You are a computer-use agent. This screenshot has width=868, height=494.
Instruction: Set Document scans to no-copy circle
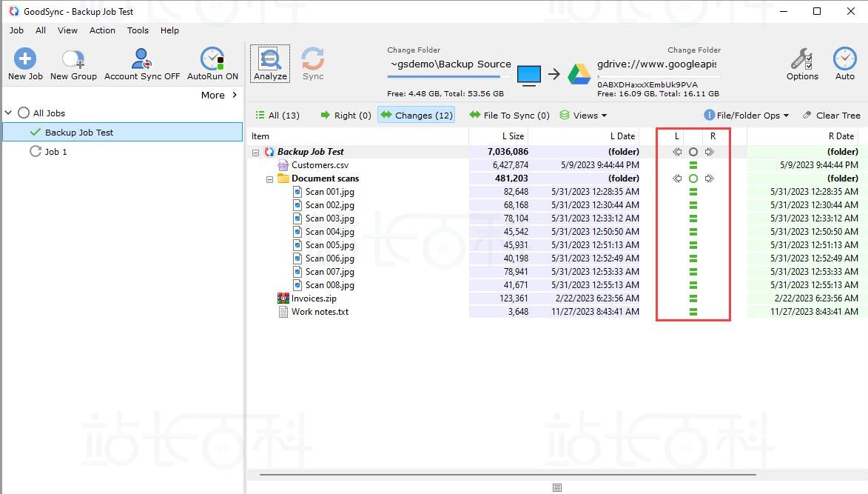click(x=693, y=178)
